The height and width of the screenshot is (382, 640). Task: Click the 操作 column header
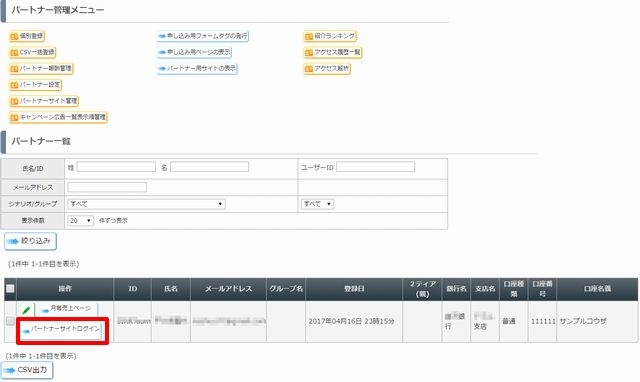(x=65, y=289)
